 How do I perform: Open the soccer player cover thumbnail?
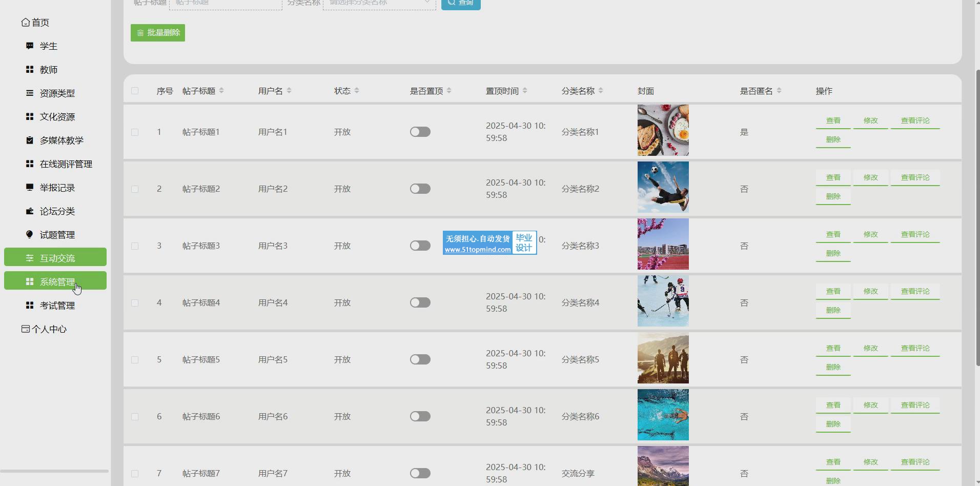pyautogui.click(x=663, y=187)
